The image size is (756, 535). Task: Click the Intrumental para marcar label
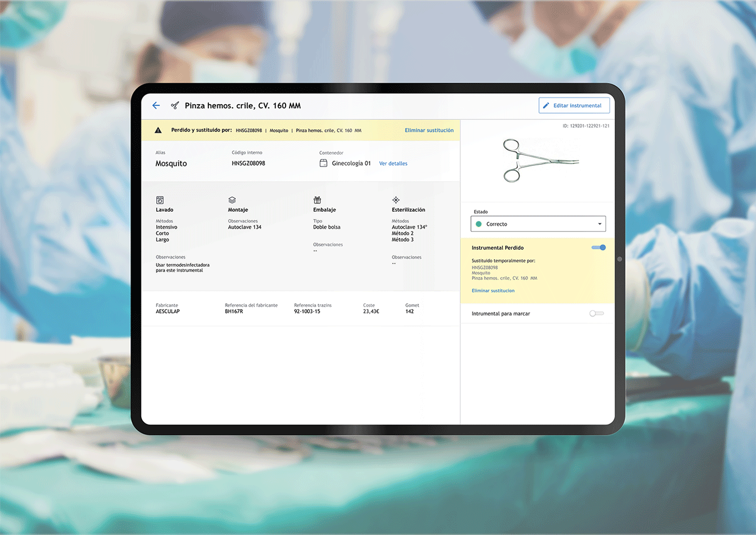[501, 314]
